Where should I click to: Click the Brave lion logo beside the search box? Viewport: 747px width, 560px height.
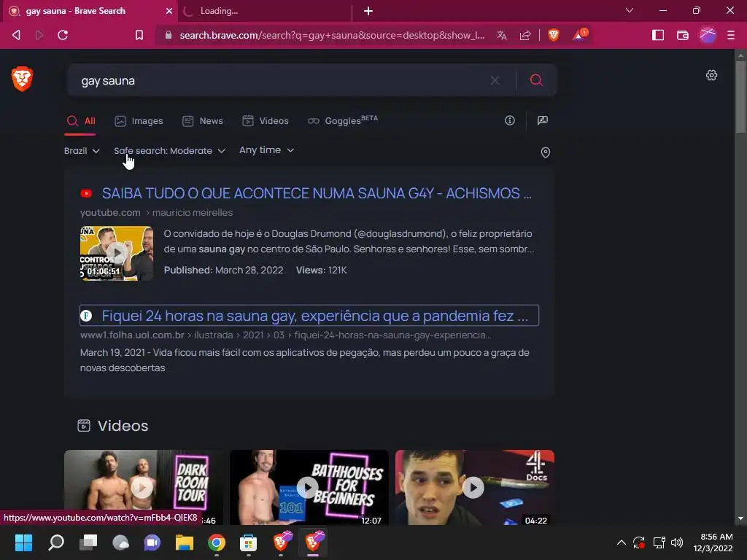22,79
